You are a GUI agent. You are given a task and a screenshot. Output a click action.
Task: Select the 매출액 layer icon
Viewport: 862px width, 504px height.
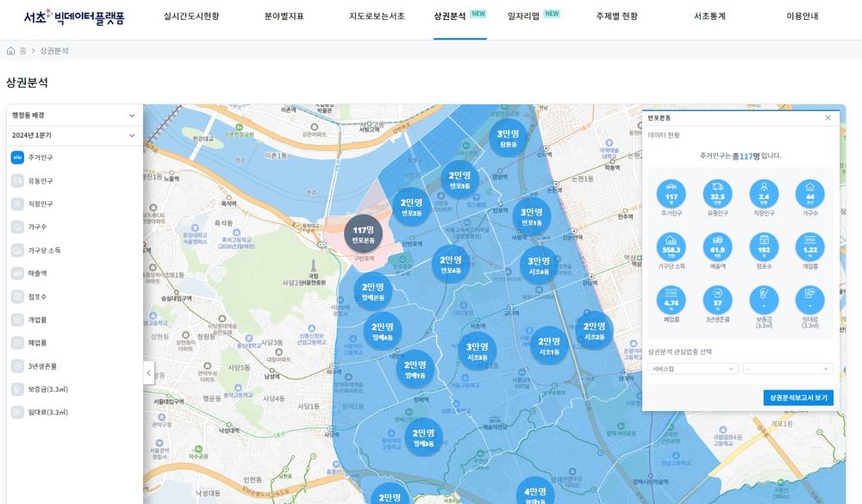[x=17, y=273]
